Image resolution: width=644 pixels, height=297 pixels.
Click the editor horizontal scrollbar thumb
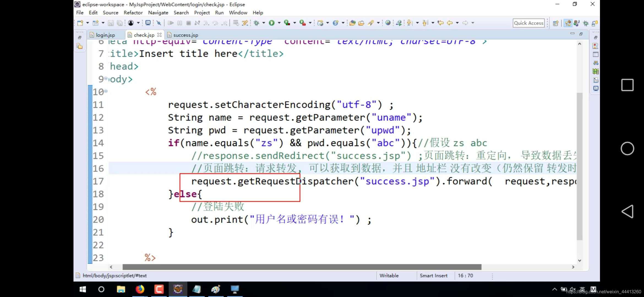click(x=302, y=267)
